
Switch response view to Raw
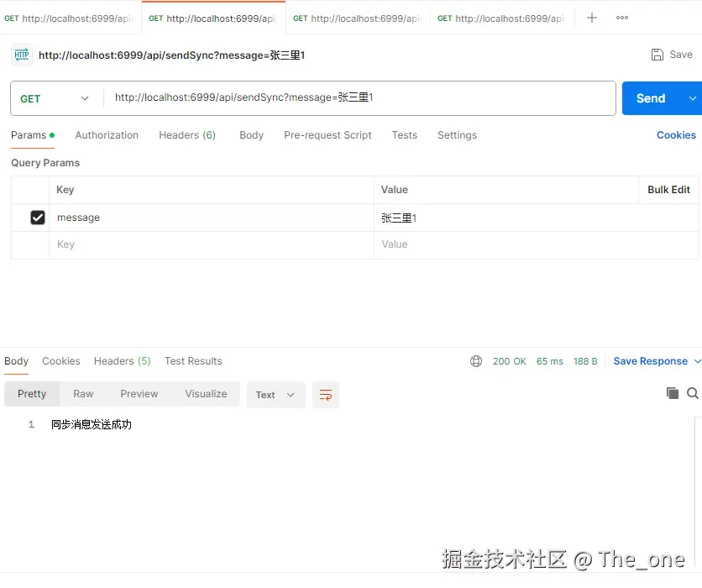[x=83, y=394]
